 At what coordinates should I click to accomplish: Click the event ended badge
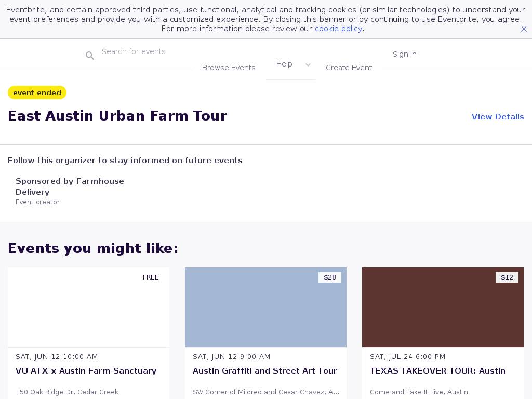point(37,92)
